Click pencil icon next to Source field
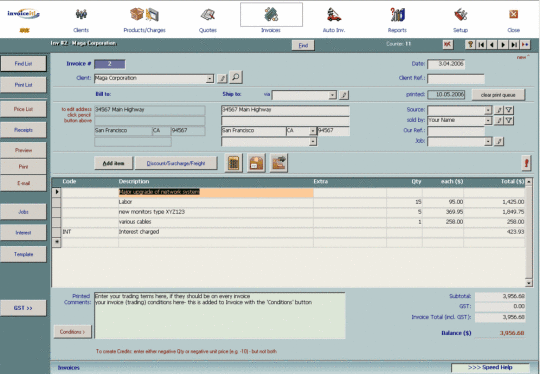This screenshot has width=540, height=374. pos(499,110)
